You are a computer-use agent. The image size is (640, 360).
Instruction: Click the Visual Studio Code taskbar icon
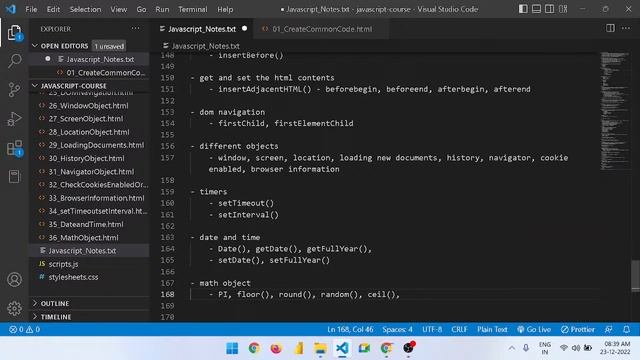pos(342,348)
